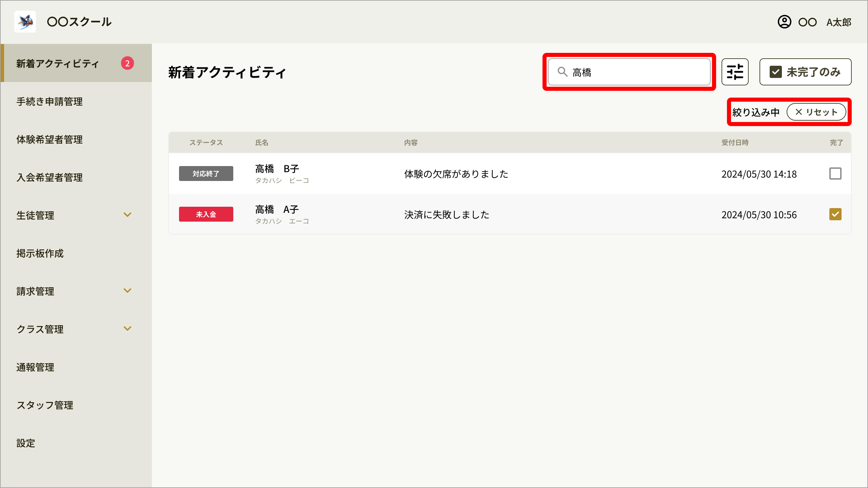
Task: Open スタッフ管理 in the sidebar
Action: (76, 405)
